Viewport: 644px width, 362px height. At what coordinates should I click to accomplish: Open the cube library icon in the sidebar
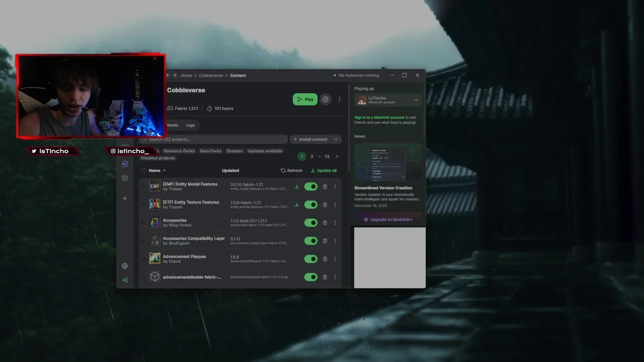[125, 178]
